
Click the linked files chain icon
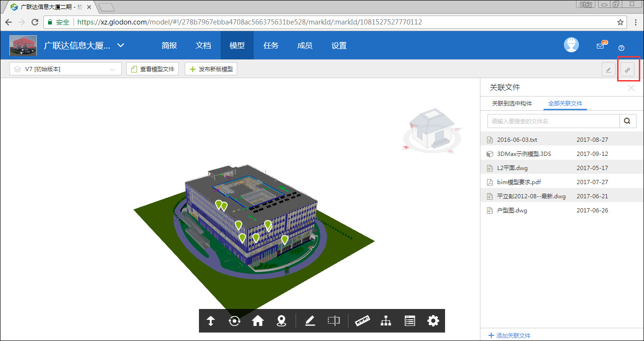point(627,70)
